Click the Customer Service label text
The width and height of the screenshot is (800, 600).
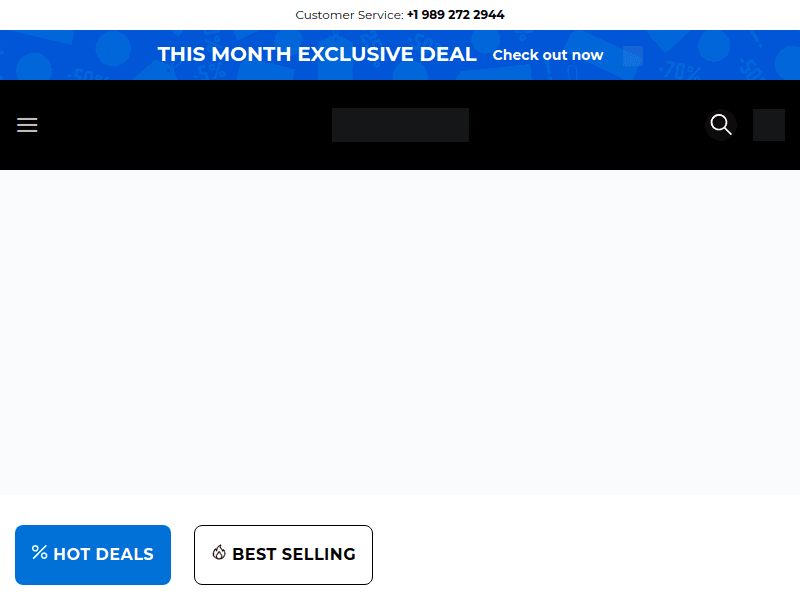[349, 15]
